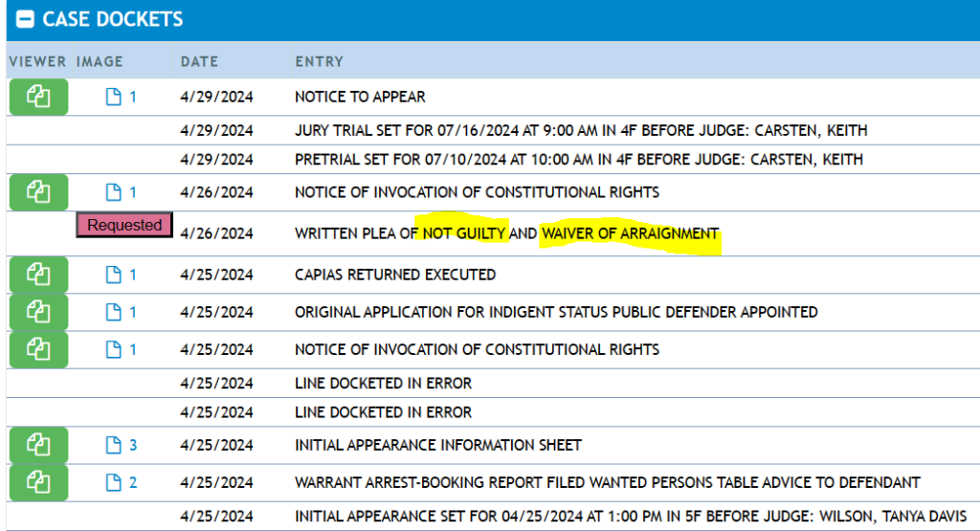This screenshot has width=980, height=531.
Task: Open viewer for Notice to Appear entry
Action: [38, 97]
